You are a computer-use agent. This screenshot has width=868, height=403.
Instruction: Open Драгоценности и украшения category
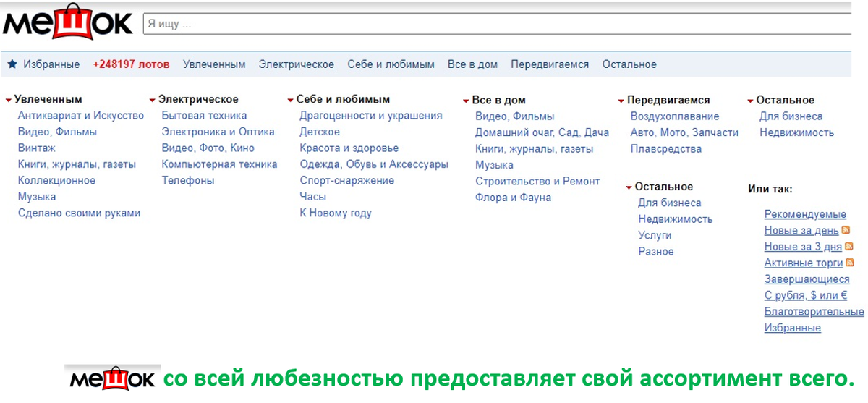pyautogui.click(x=371, y=116)
